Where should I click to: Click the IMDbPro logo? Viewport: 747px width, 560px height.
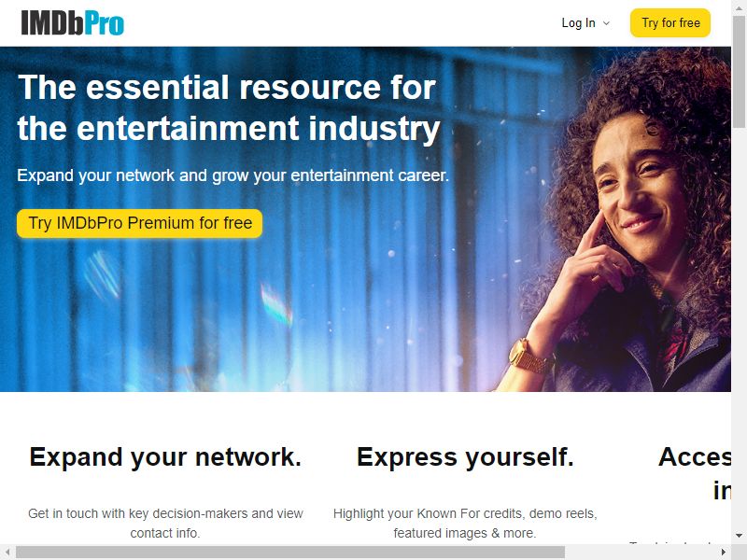point(73,22)
